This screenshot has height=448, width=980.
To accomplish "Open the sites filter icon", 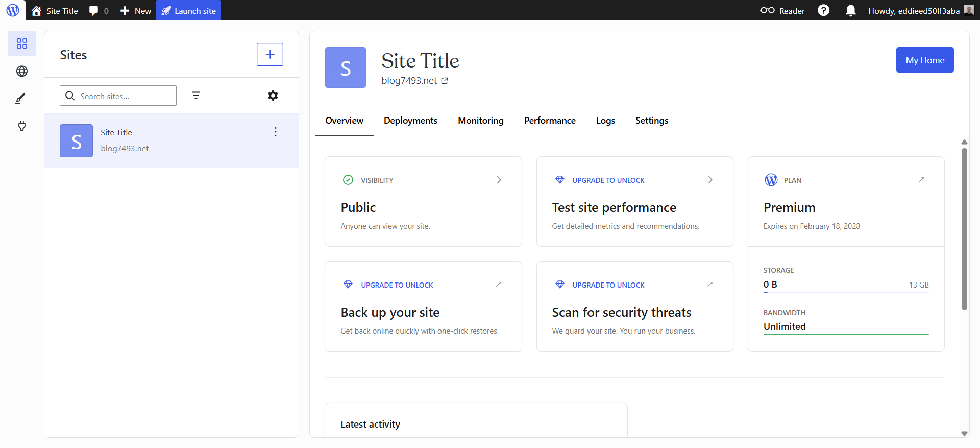I will click(196, 96).
